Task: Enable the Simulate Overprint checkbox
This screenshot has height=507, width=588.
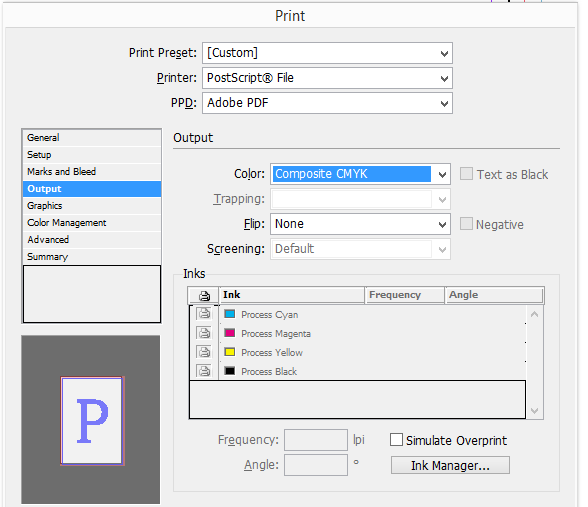Action: coord(396,440)
